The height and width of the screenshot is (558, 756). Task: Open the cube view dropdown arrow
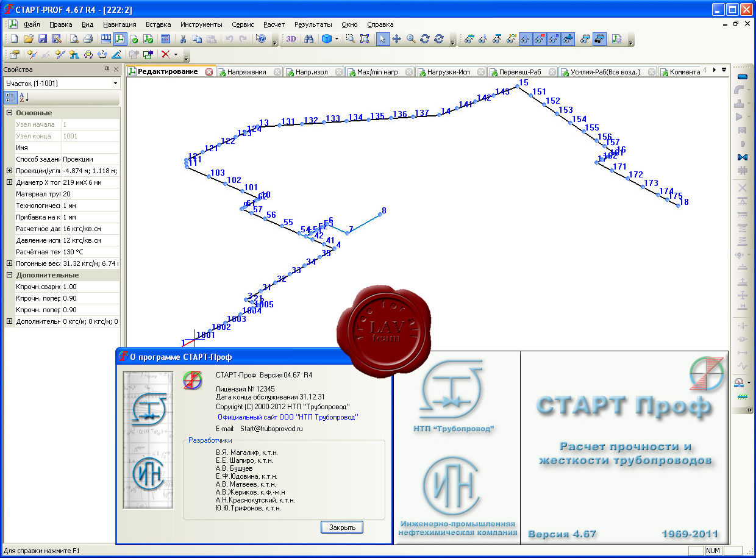click(x=337, y=39)
